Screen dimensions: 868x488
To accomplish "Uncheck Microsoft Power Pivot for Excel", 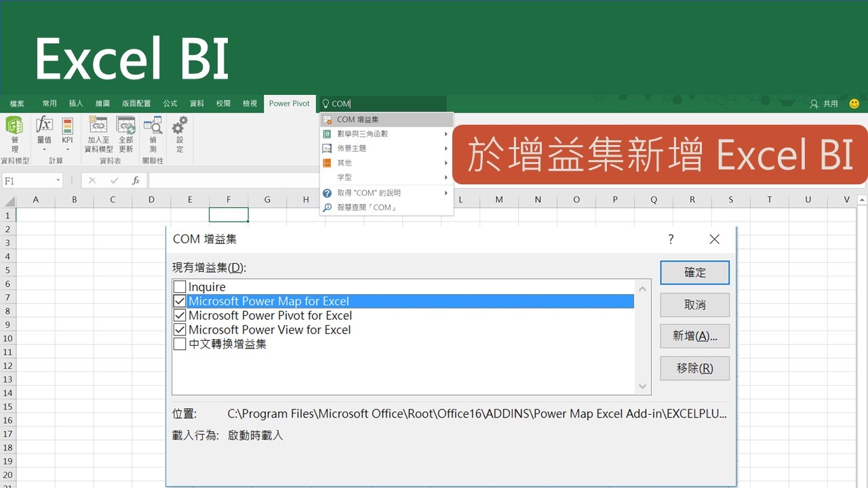I will 180,315.
